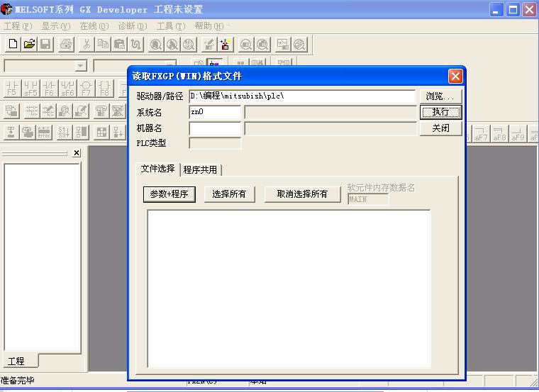The height and width of the screenshot is (392, 539).
Task: Select the 文件选择 tab
Action: coord(157,169)
